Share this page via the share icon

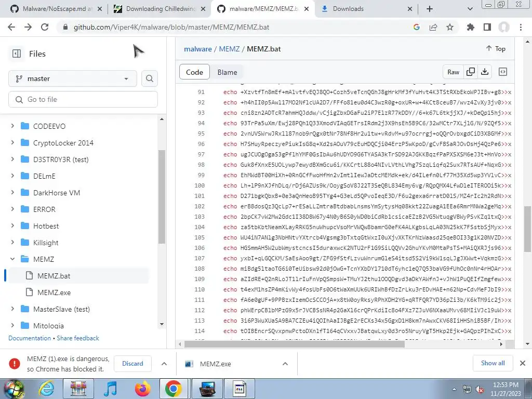[x=433, y=27]
